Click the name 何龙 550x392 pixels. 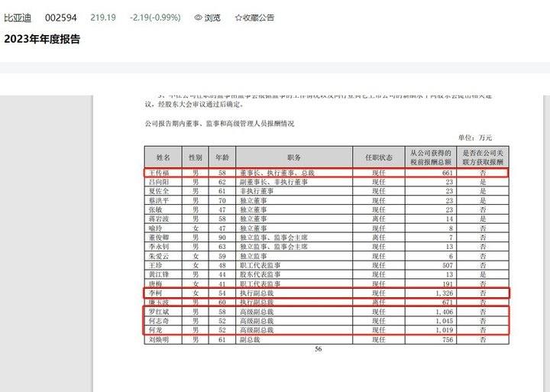coord(155,330)
